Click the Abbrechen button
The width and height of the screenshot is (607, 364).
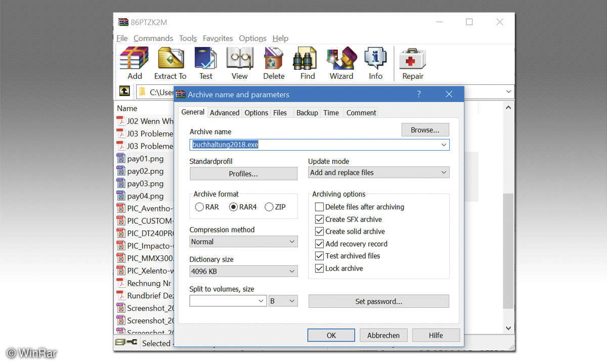(383, 335)
